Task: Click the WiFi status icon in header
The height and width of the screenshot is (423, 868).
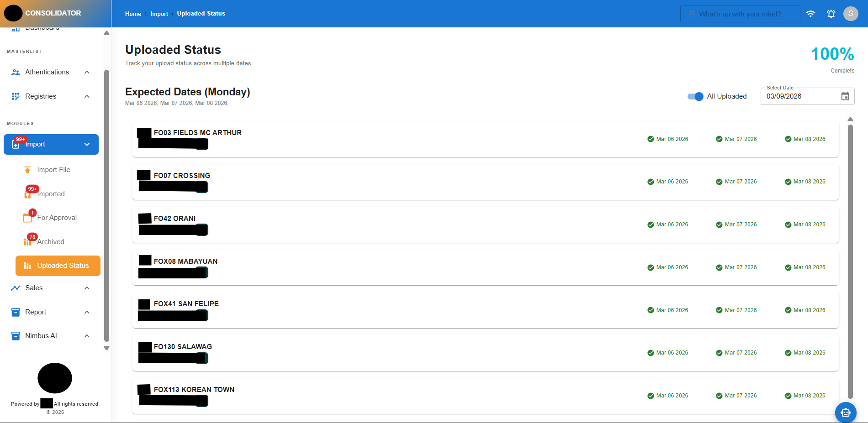Action: tap(811, 14)
